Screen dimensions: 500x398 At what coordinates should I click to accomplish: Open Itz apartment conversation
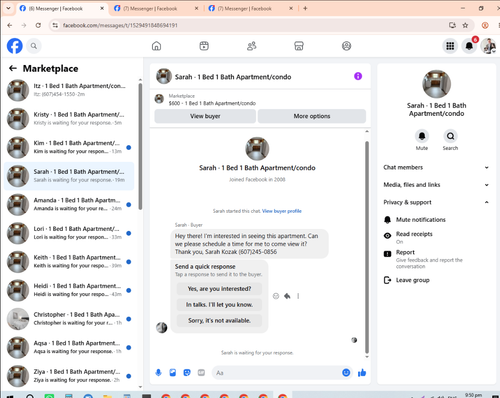pyautogui.click(x=69, y=90)
